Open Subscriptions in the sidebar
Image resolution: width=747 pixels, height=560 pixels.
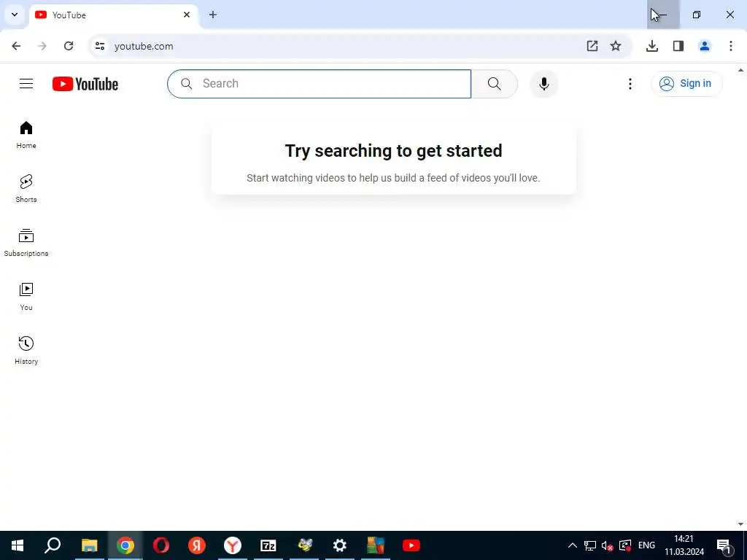click(x=26, y=243)
